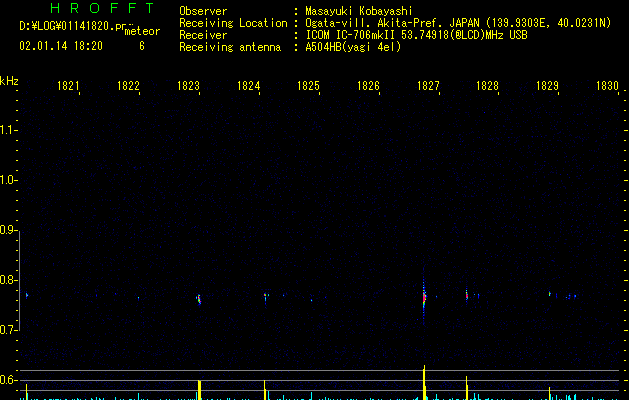Click the 1821 time marker
This screenshot has width=629, height=400.
point(68,86)
